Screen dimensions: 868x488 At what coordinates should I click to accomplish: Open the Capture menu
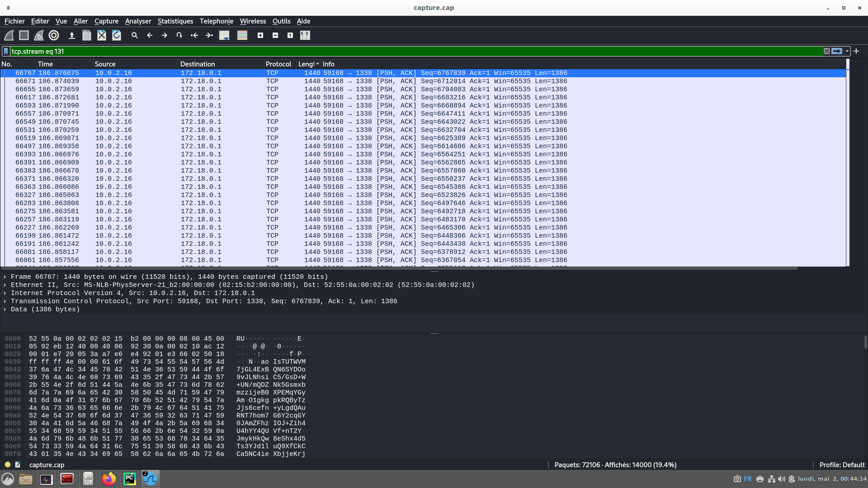click(106, 21)
